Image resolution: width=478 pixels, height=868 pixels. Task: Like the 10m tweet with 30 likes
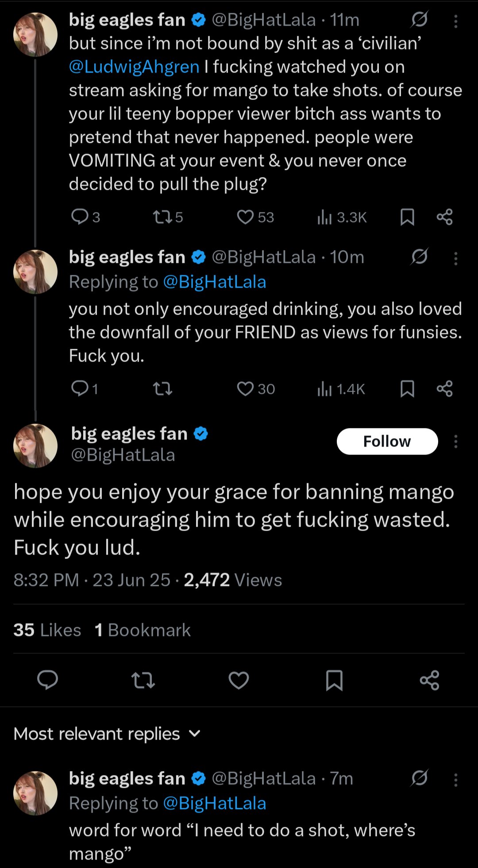[x=255, y=389]
